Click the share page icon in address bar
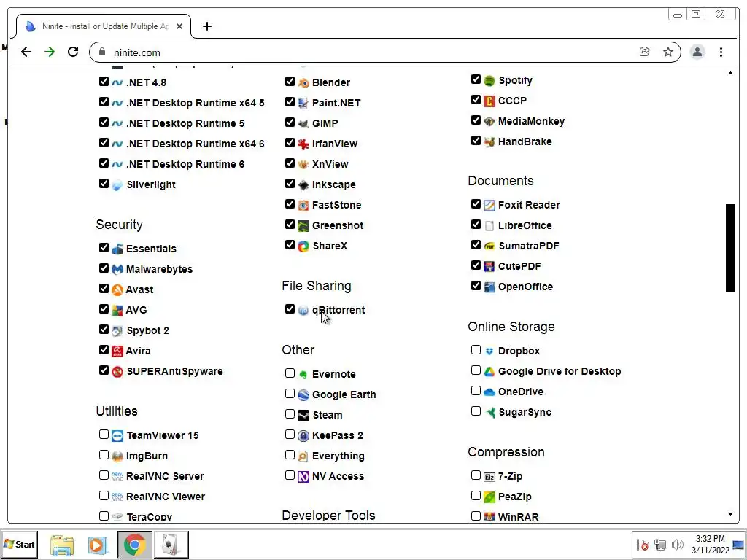747x560 pixels. (645, 52)
